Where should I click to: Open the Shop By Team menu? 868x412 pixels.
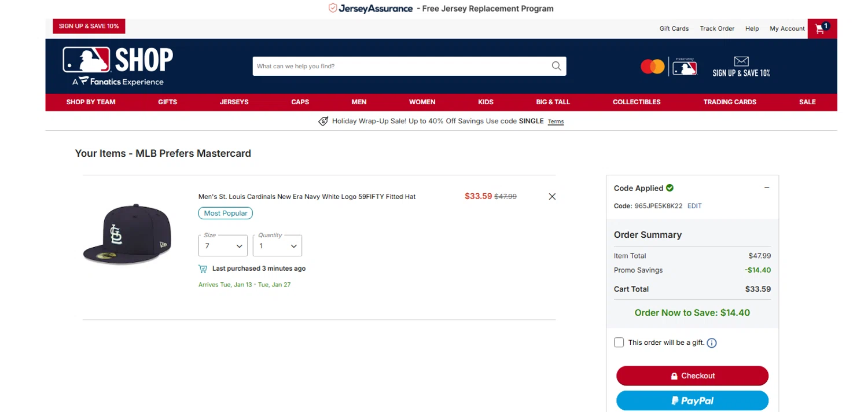point(91,102)
